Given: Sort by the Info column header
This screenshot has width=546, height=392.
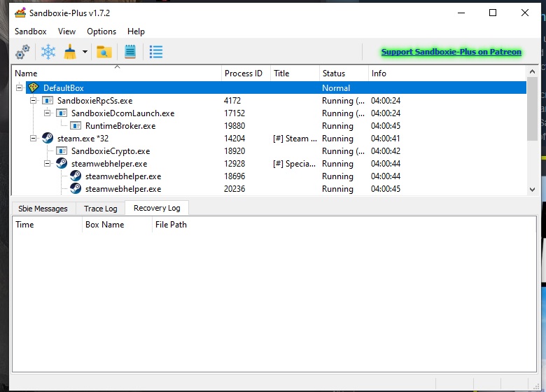Looking at the screenshot, I should [447, 73].
